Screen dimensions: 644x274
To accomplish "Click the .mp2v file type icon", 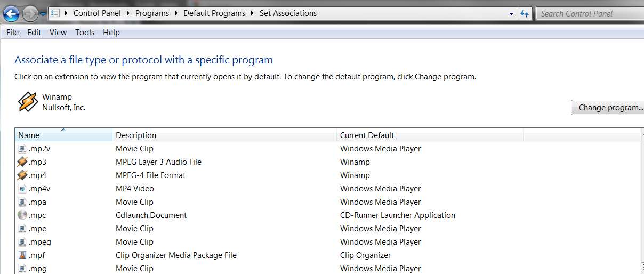I will click(x=22, y=149).
